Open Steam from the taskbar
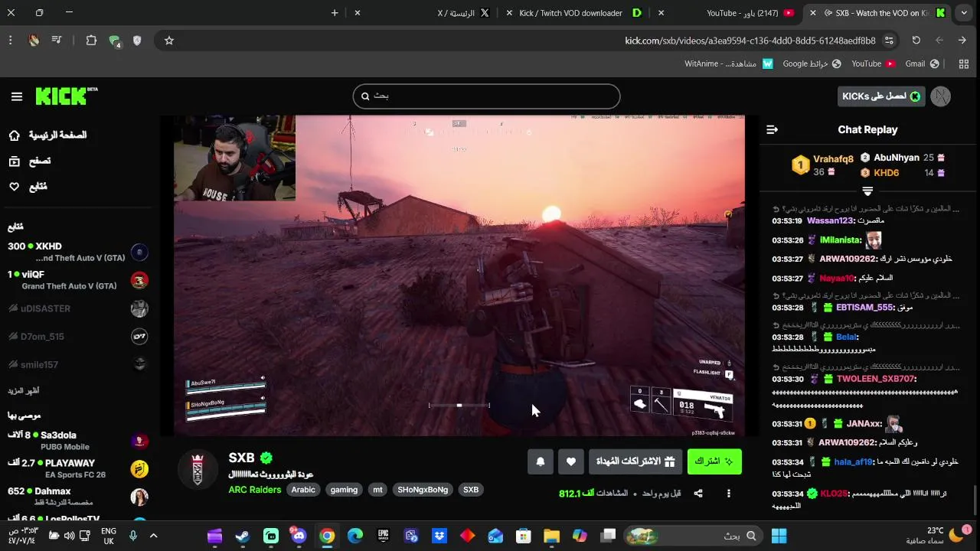This screenshot has width=980, height=551. tap(243, 536)
